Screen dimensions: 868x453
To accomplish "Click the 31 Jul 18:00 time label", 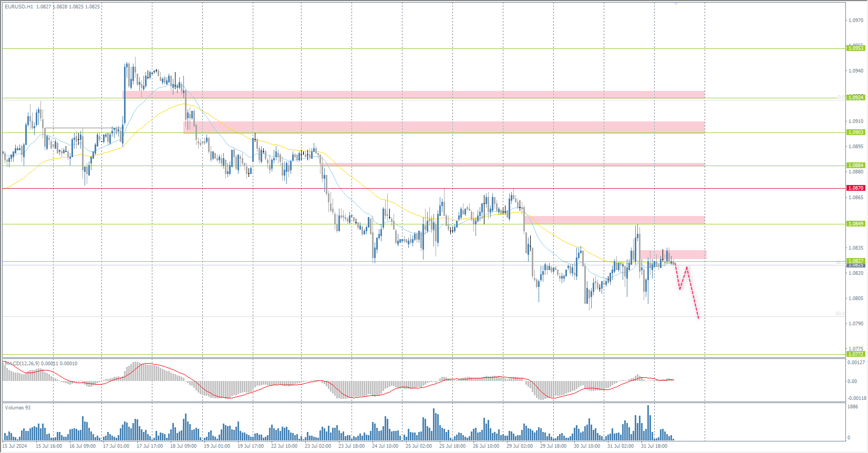I will click(x=654, y=446).
